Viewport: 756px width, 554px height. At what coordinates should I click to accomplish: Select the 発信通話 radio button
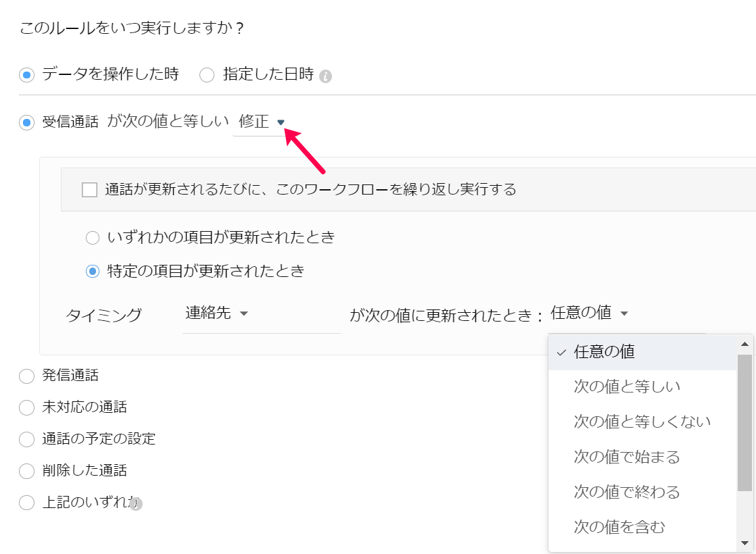click(x=26, y=376)
